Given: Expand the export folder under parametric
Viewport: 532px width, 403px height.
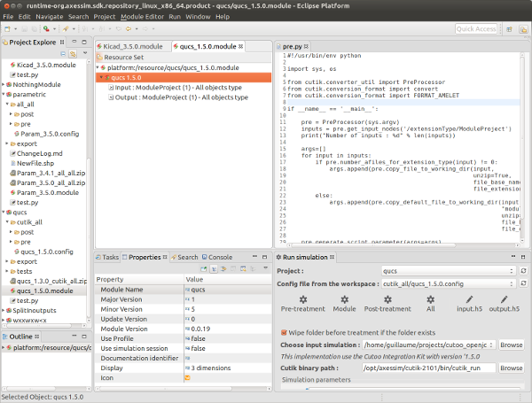Looking at the screenshot, I should (7, 143).
